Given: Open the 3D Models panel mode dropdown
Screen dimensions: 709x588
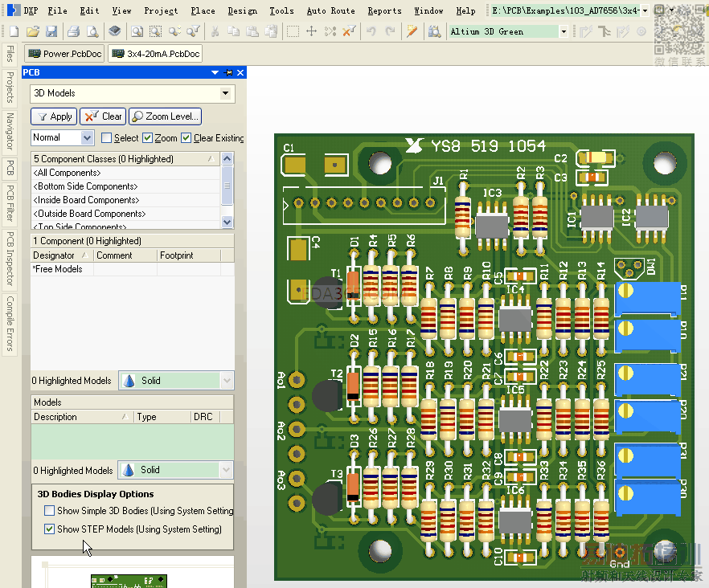Looking at the screenshot, I should tap(225, 93).
